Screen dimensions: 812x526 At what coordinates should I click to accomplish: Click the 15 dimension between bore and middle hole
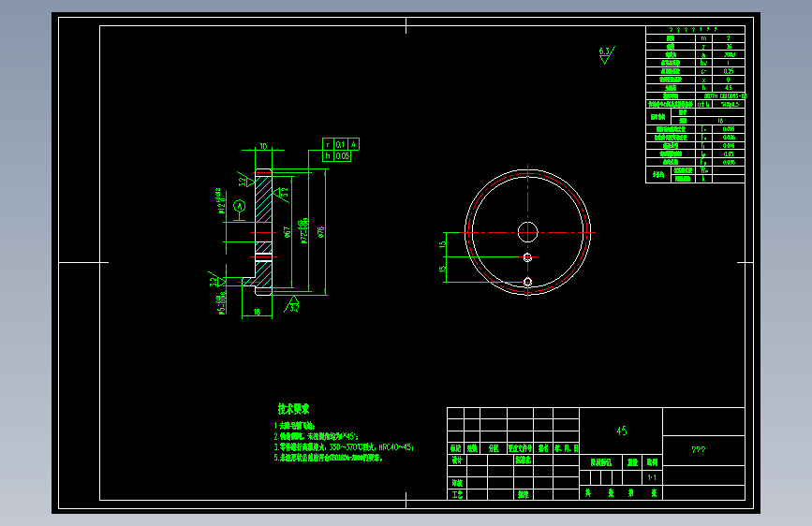pyautogui.click(x=443, y=244)
